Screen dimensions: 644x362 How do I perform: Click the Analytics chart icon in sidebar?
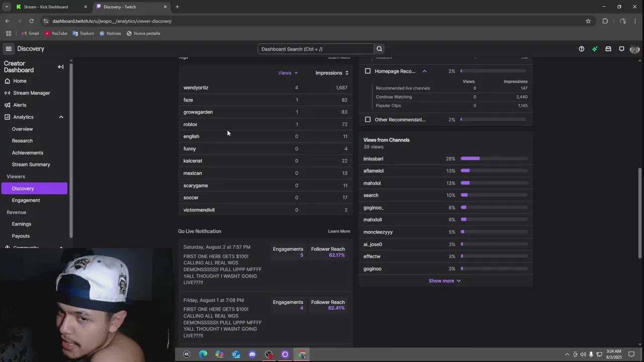[7, 117]
